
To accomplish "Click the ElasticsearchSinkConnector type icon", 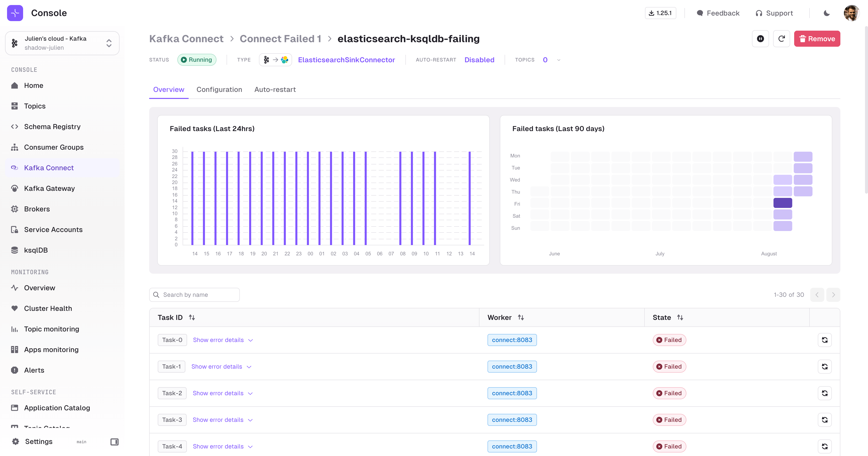I will pos(276,60).
